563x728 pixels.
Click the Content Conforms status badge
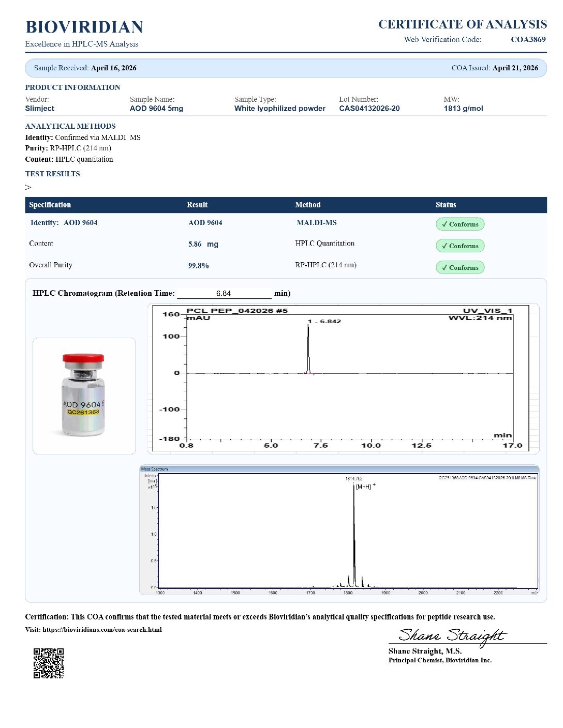pyautogui.click(x=460, y=246)
